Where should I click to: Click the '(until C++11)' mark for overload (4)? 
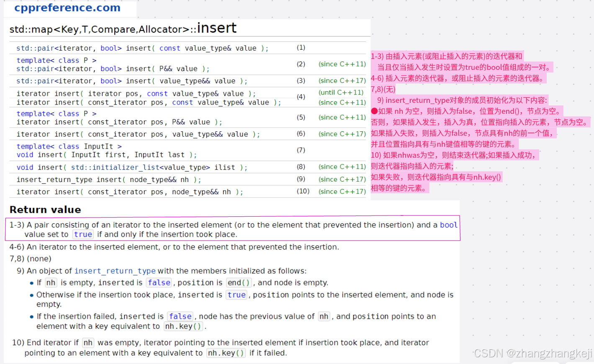[341, 92]
